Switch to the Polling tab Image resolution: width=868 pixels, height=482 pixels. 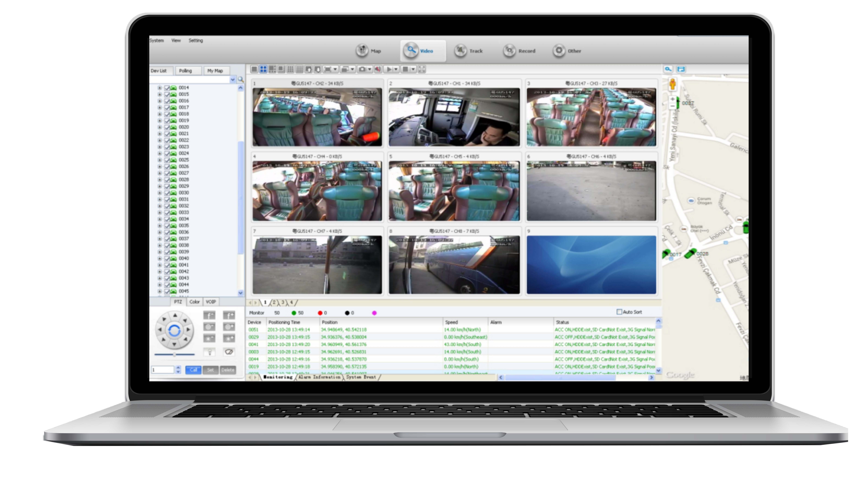coord(185,71)
